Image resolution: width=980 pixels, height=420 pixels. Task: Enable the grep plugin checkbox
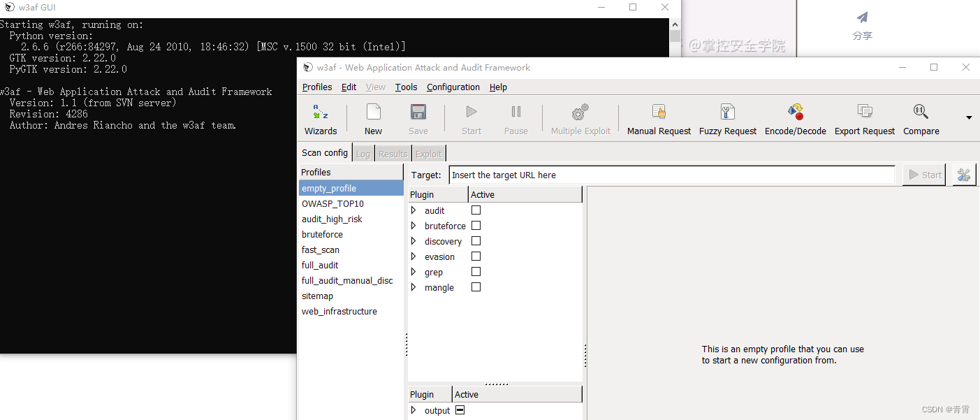pos(476,271)
